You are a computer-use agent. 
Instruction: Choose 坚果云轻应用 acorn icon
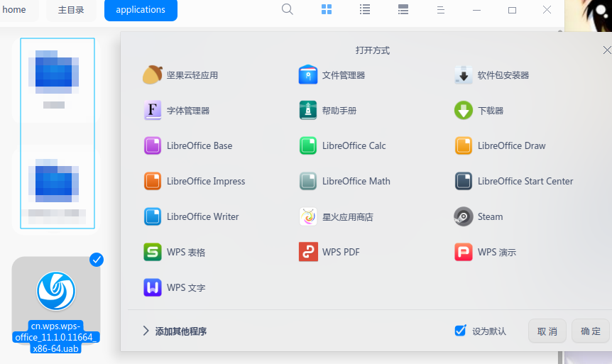click(152, 75)
